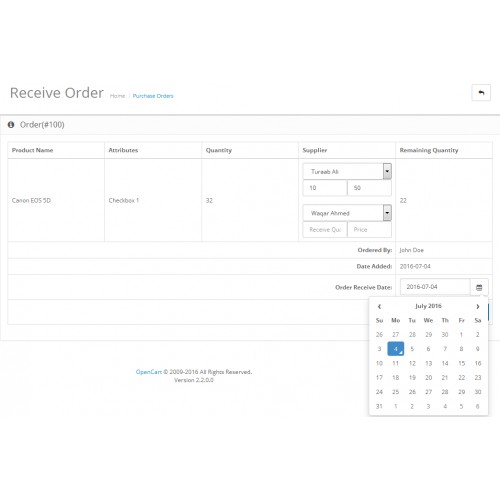Open the Purchase Orders breadcrumb link
This screenshot has height=500, width=500.
click(153, 96)
